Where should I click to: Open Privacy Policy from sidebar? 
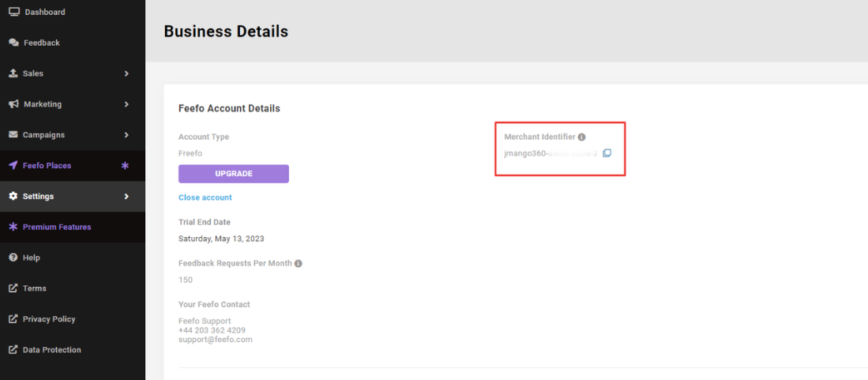[x=48, y=319]
